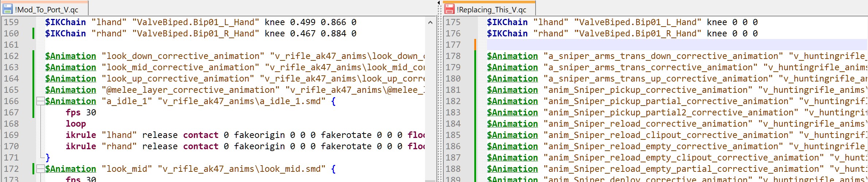Click "v_rifle_ak47_anims\a_idle_1.smd" on line 166
Screen dimensions: 868x182
coord(242,101)
